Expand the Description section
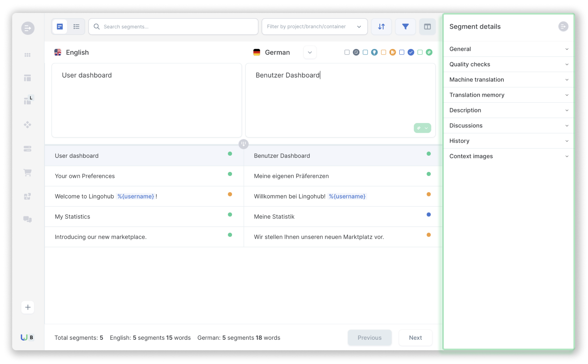Viewport: 588px width, 364px height. point(509,110)
